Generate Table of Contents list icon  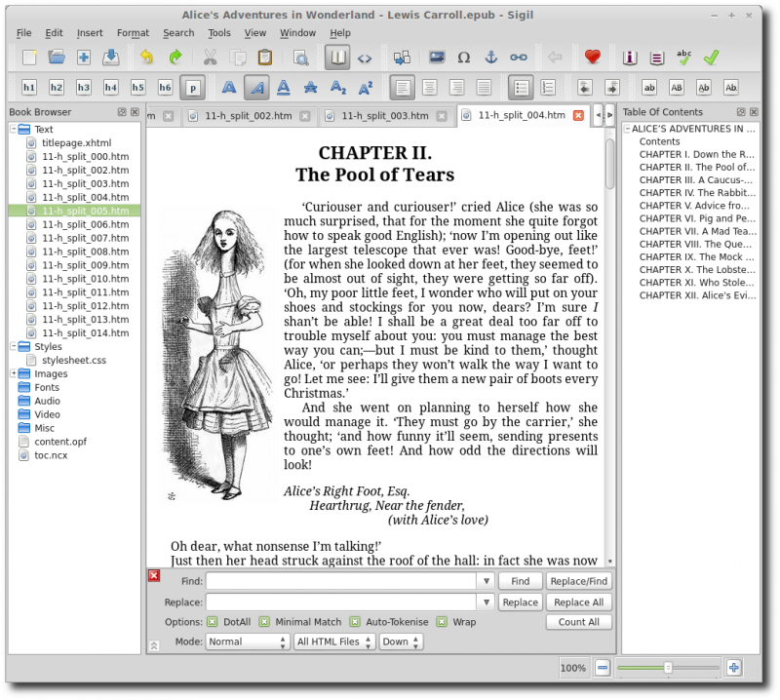point(657,58)
